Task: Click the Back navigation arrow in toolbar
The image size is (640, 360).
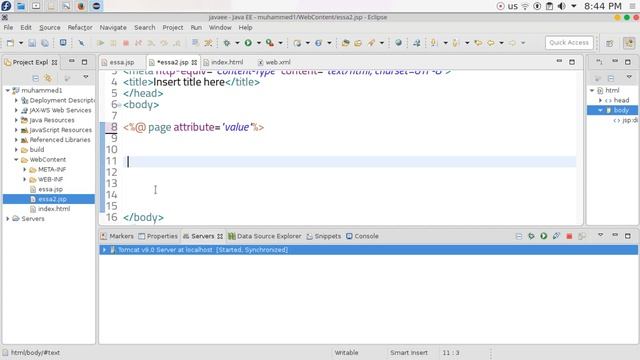Action: point(491,42)
